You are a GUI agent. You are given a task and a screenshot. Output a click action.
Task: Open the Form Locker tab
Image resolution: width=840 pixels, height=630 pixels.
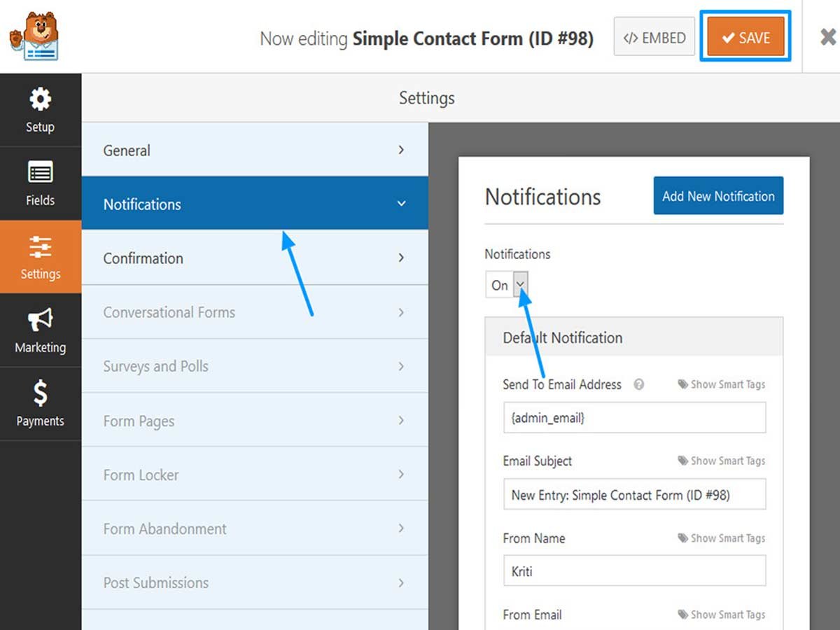point(255,474)
